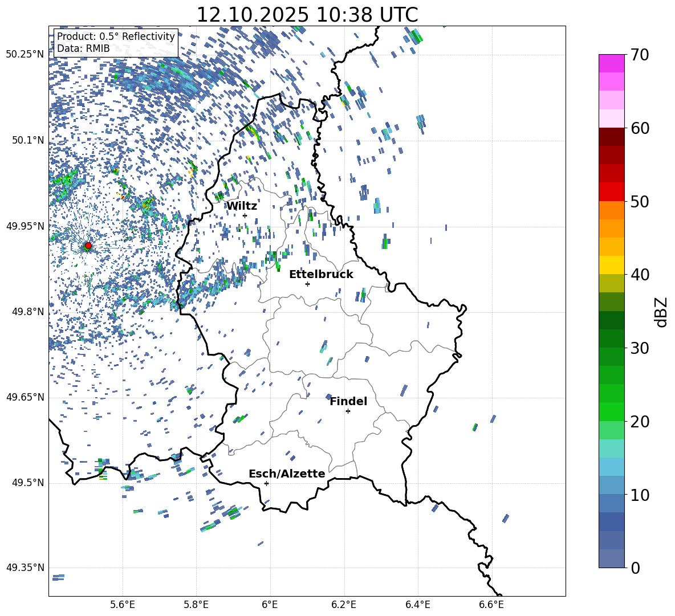Click the 50.1°N latitude label
The width and height of the screenshot is (675, 616).
28,140
